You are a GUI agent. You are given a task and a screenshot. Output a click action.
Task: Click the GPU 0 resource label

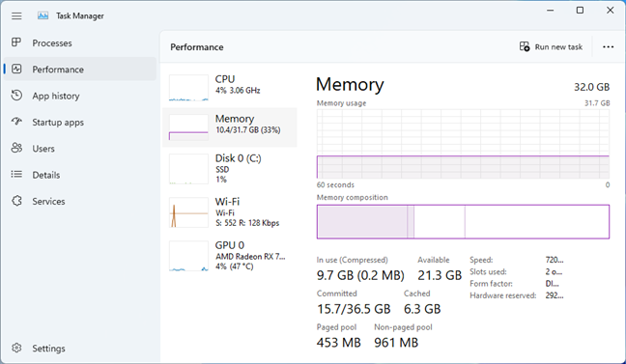pyautogui.click(x=230, y=245)
